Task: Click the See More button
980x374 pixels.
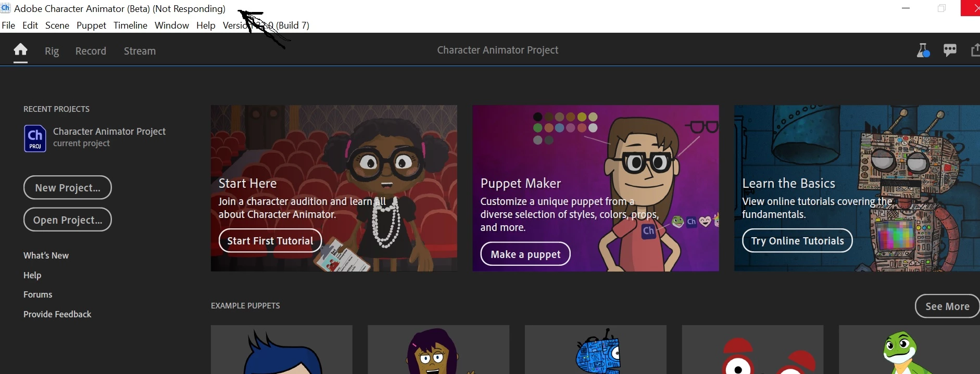Action: click(x=947, y=306)
